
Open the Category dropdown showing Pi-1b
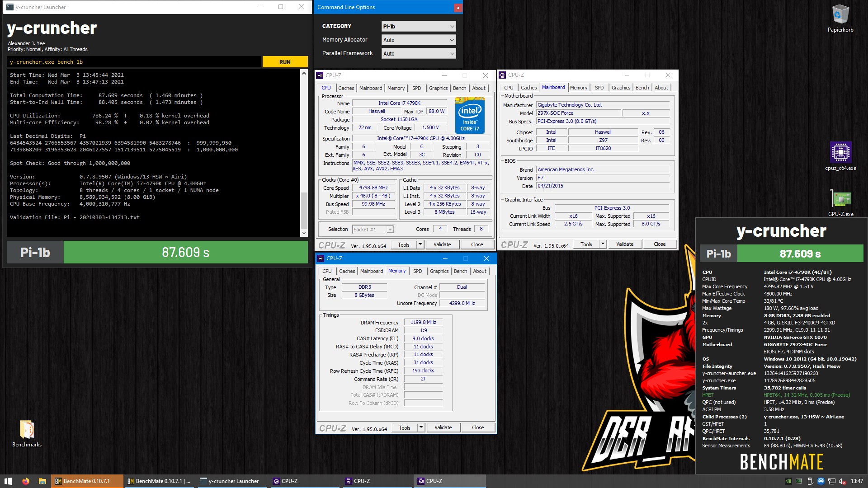(x=419, y=27)
